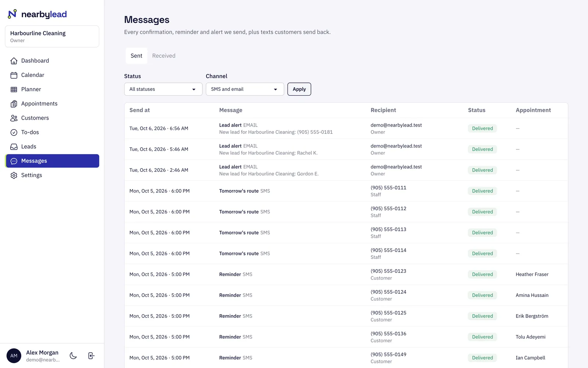
Task: Click the Appointment column header
Action: 533,110
